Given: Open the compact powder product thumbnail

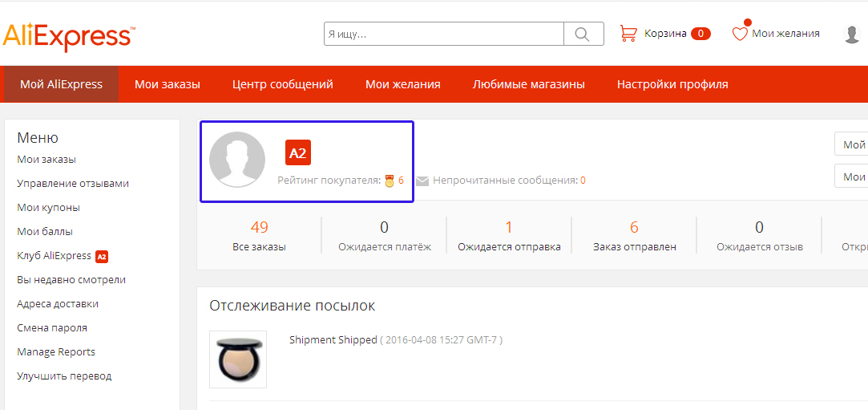Looking at the screenshot, I should coord(238,359).
